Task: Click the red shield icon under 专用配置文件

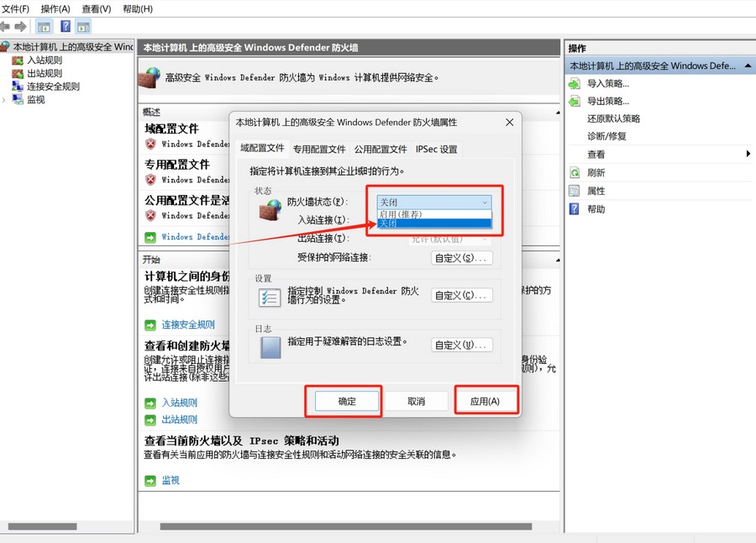Action: tap(151, 180)
